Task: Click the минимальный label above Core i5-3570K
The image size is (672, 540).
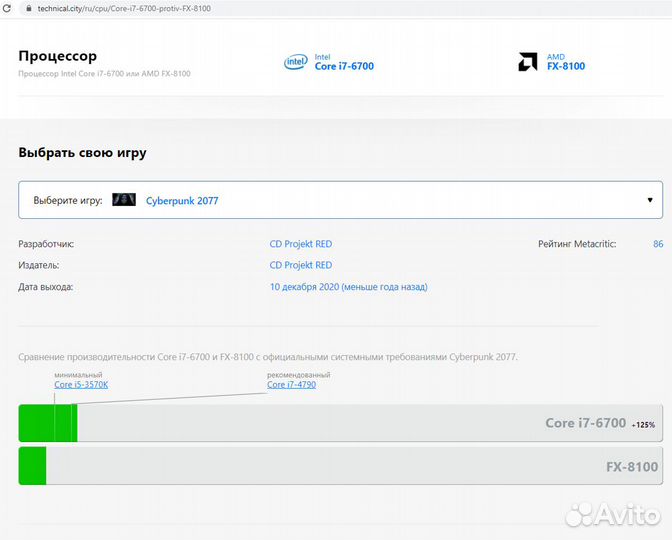Action: click(x=78, y=375)
